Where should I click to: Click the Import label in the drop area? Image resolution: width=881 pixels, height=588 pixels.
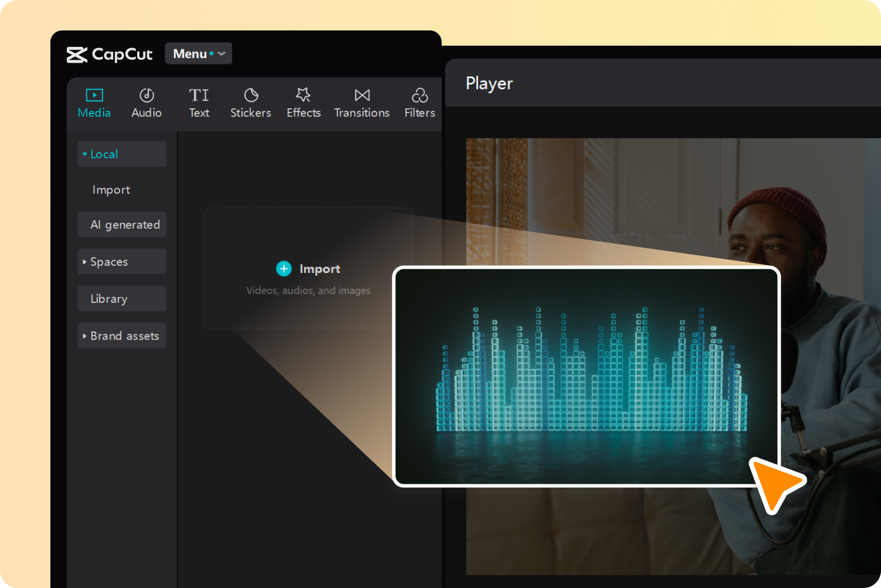coord(320,269)
